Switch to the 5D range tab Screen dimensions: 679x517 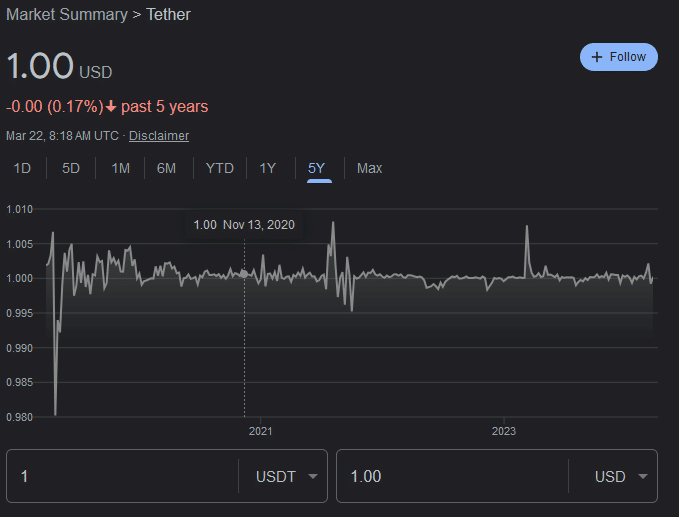[x=71, y=168]
